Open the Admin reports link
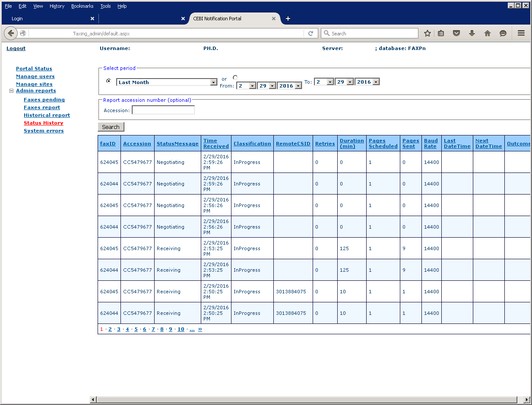 [36, 91]
